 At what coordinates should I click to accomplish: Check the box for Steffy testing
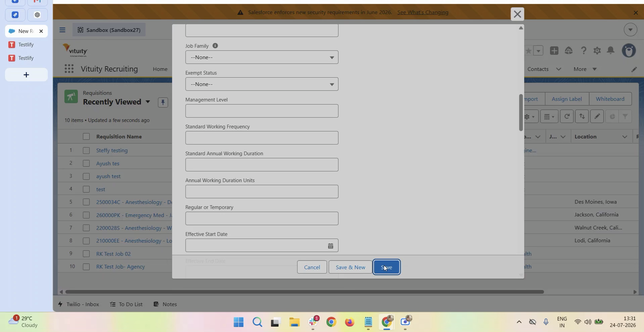[86, 151]
